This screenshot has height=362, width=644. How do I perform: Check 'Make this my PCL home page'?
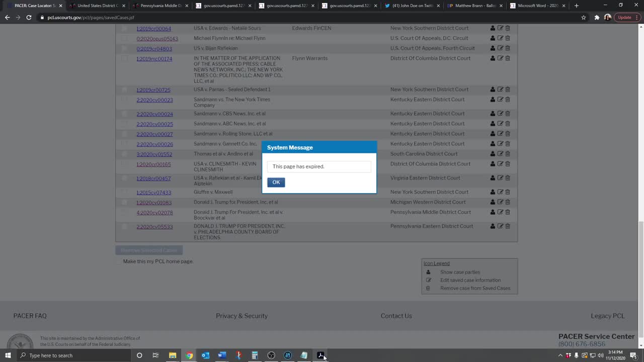(x=119, y=261)
